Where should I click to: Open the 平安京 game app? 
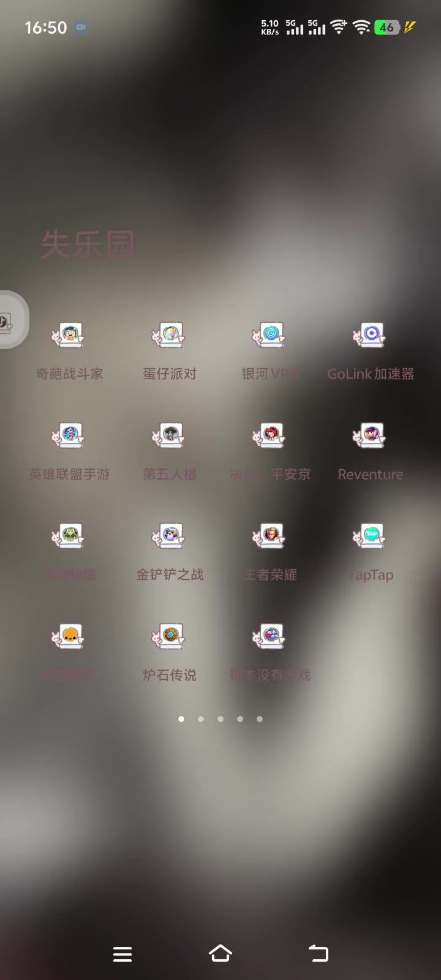[270, 435]
